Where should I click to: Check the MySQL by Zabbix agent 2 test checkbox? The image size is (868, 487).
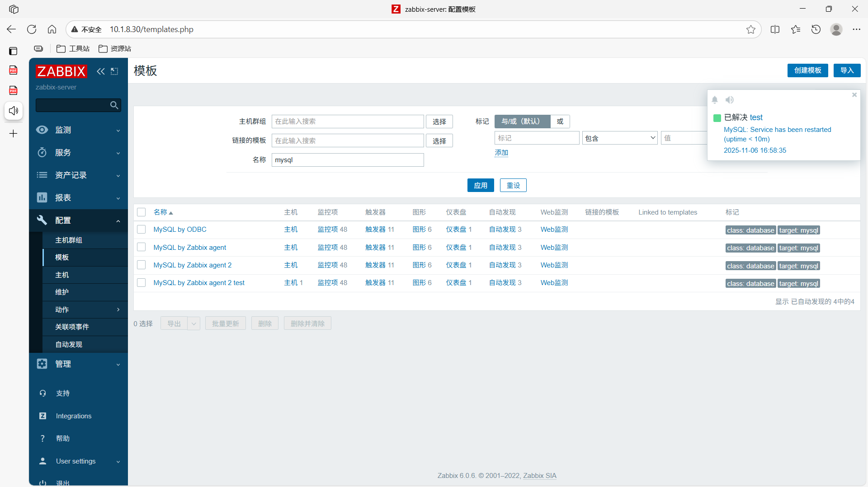point(142,283)
